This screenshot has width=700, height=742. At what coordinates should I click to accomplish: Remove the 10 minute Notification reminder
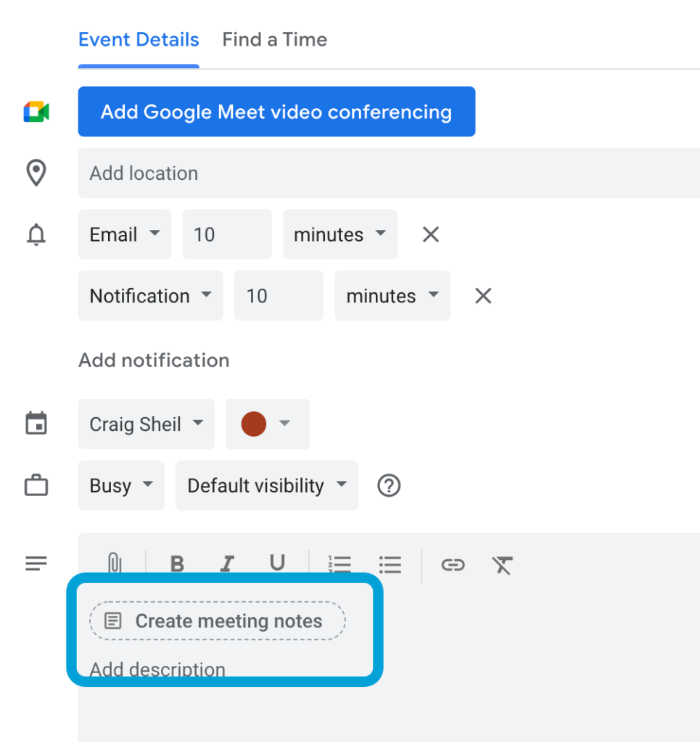click(483, 295)
